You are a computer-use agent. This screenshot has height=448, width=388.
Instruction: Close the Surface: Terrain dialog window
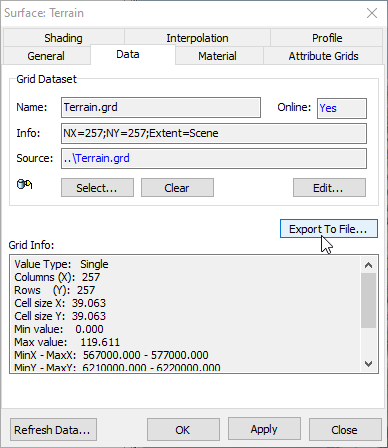coord(372,13)
